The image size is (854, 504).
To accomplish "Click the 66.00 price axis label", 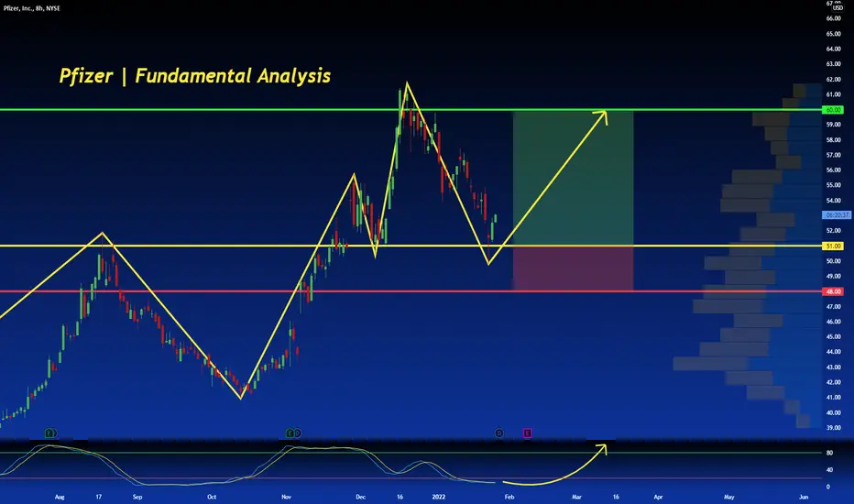I will pyautogui.click(x=833, y=18).
